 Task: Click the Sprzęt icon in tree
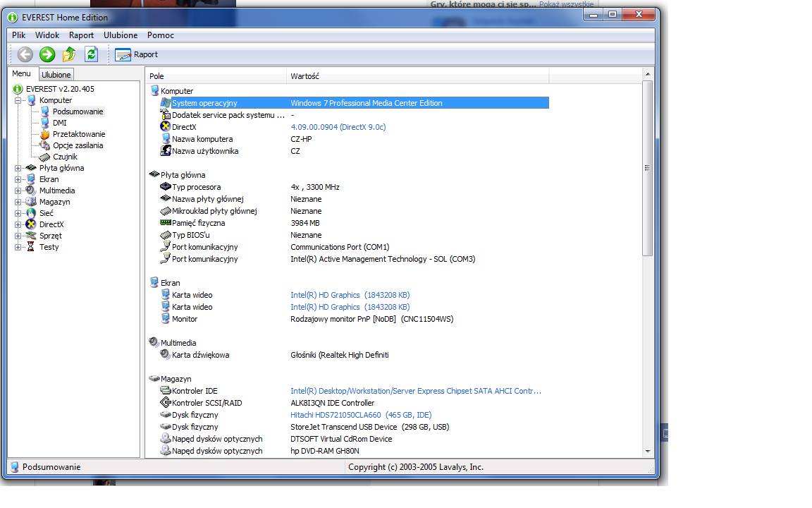30,236
